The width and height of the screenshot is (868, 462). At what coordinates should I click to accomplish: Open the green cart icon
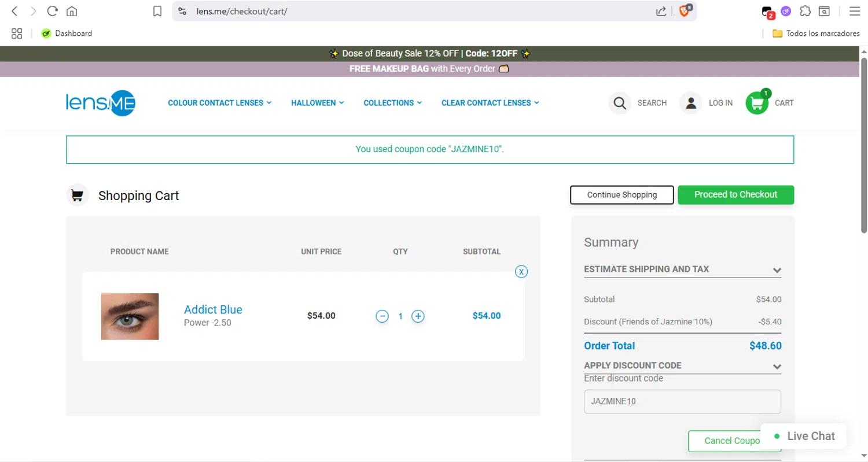[757, 103]
